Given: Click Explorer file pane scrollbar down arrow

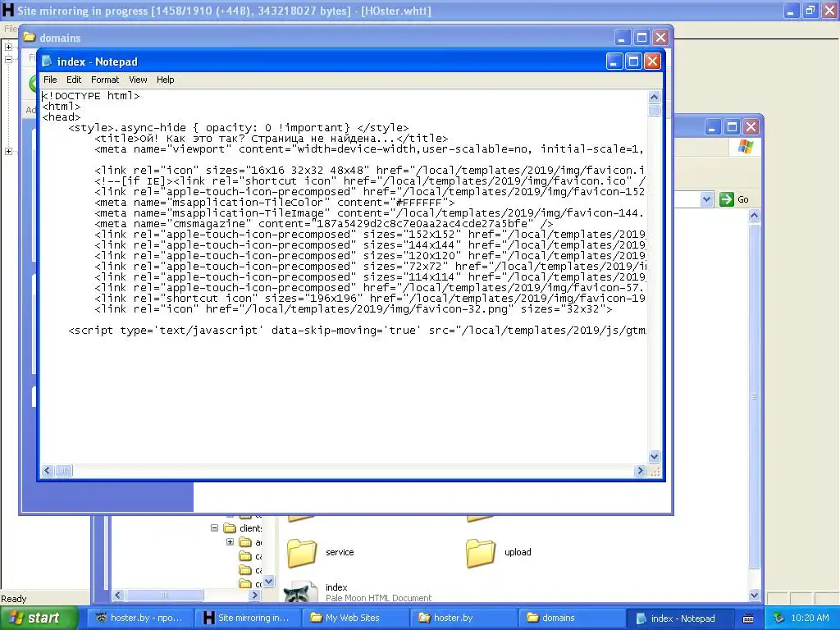Looking at the screenshot, I should [754, 595].
